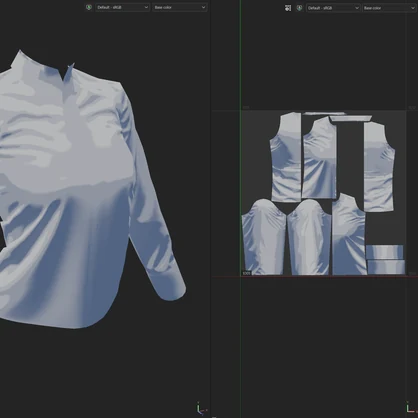Click the color management icon in the 2D viewport
418x418 pixels.
click(x=299, y=8)
